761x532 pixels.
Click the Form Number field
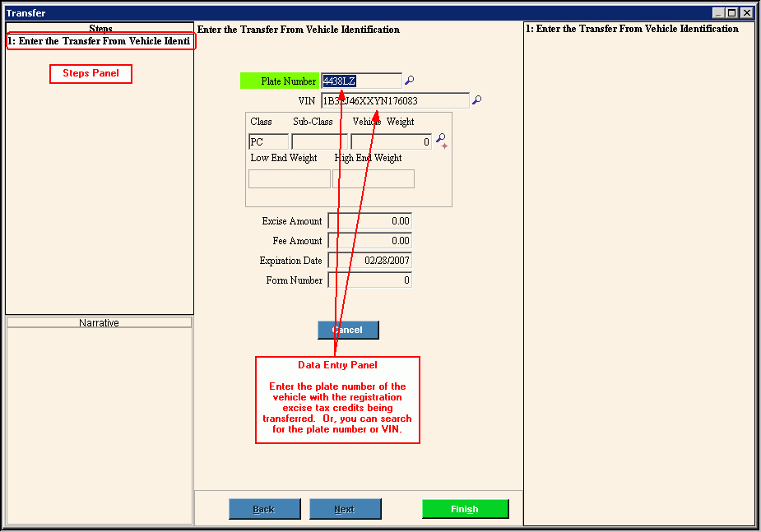click(x=369, y=280)
